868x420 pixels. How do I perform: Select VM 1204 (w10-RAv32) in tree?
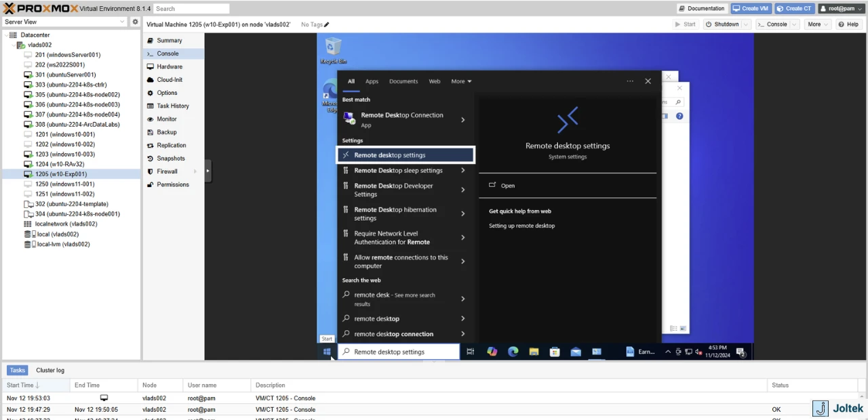(60, 164)
